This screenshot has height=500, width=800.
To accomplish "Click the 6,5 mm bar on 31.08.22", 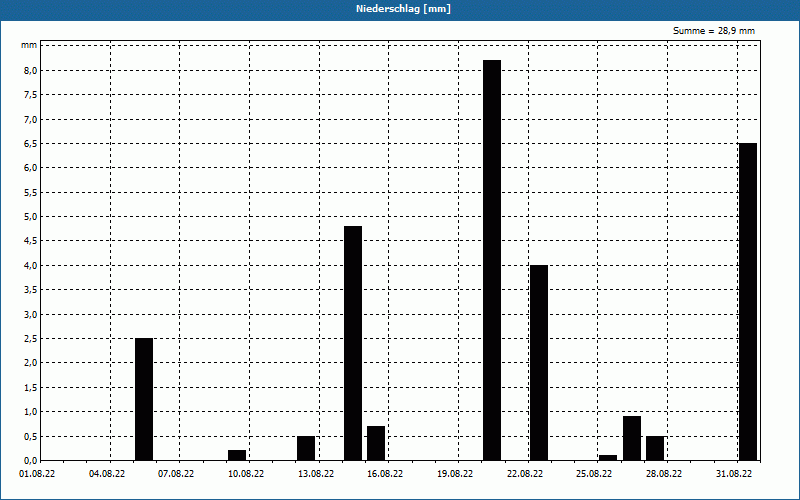I will coord(748,302).
